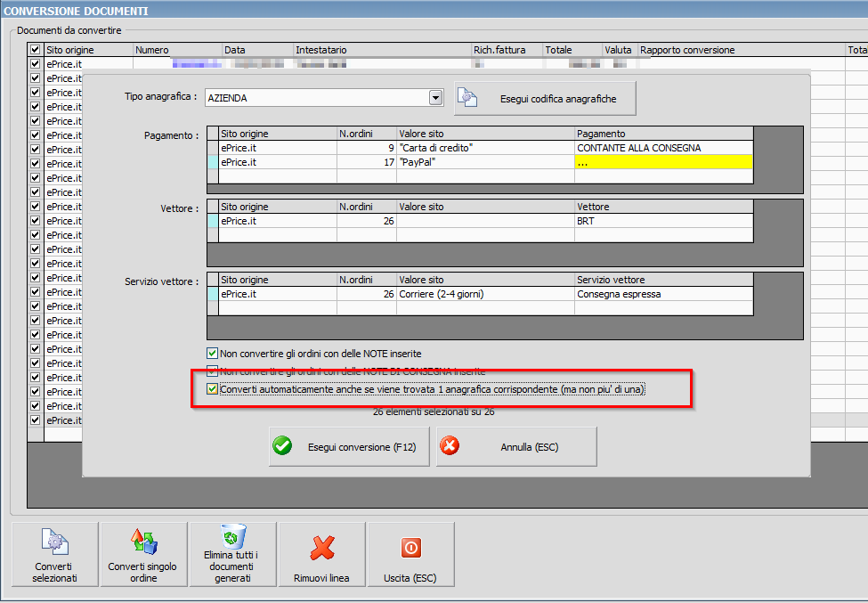The image size is (868, 603).
Task: Click the 'Carta di credito' value cell
Action: pos(485,148)
